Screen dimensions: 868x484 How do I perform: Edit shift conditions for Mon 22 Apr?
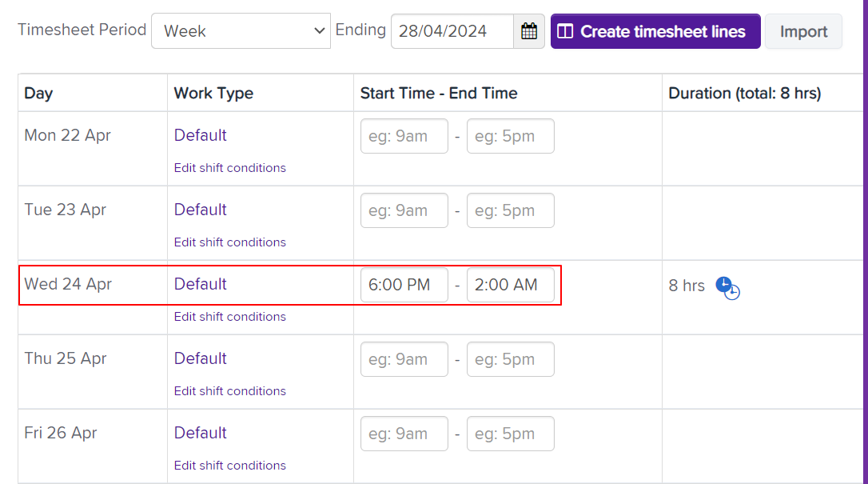pyautogui.click(x=230, y=168)
